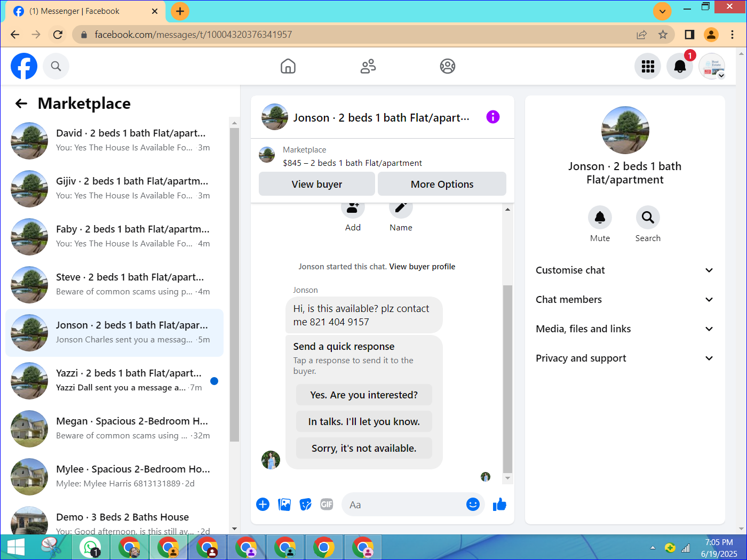Open the Jonson 2 beds conversation
This screenshot has width=747, height=560.
[114, 333]
